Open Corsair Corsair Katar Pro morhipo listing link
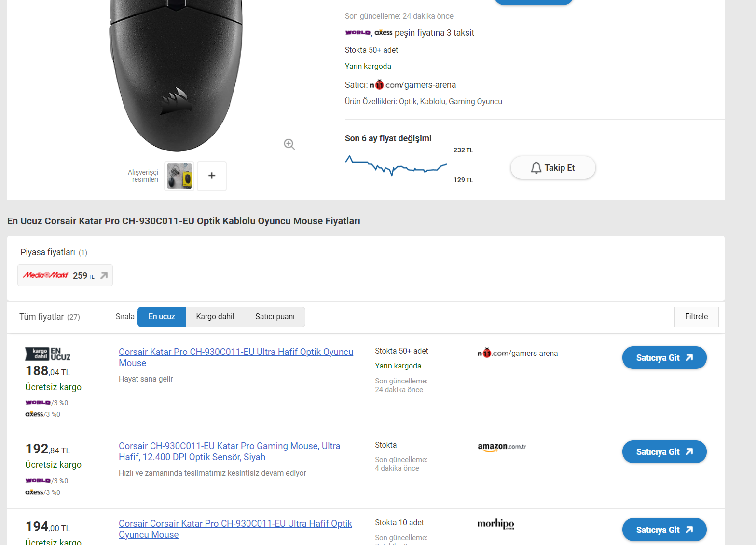Screen dimensions: 756x545 pos(235,529)
